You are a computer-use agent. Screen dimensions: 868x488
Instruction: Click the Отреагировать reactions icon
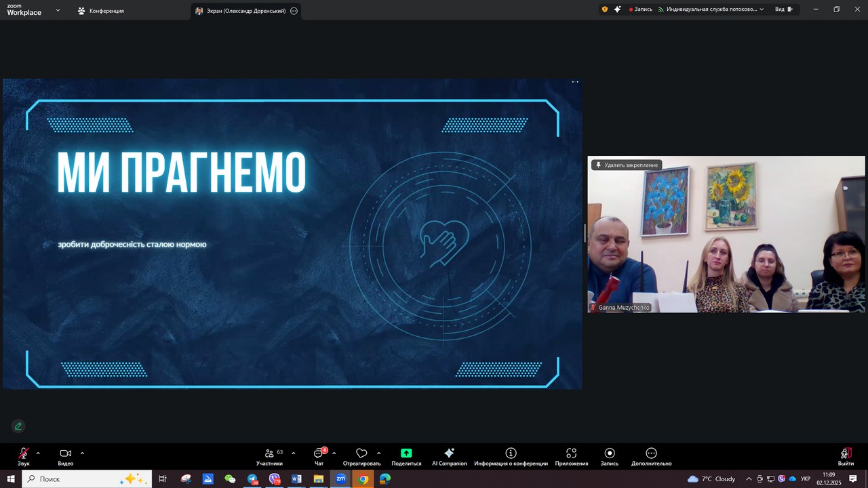[x=361, y=454]
